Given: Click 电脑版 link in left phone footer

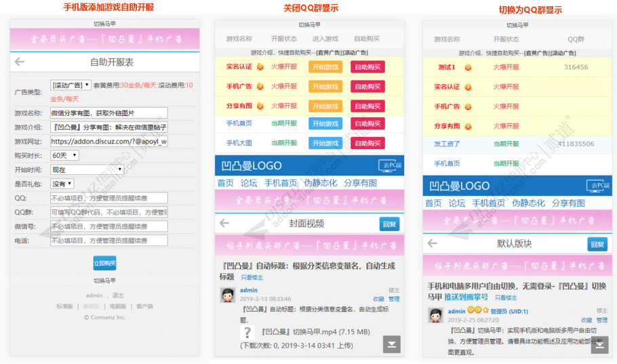Looking at the screenshot, I should (x=118, y=306).
